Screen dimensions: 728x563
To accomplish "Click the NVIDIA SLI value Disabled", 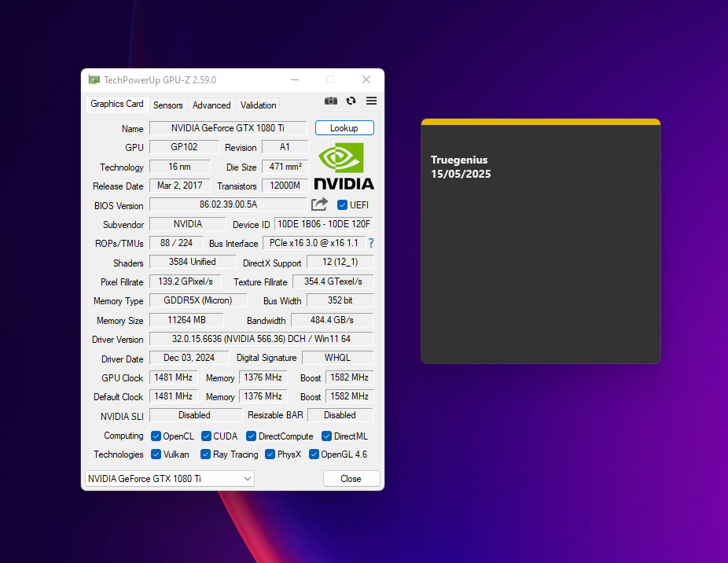I will pos(196,415).
